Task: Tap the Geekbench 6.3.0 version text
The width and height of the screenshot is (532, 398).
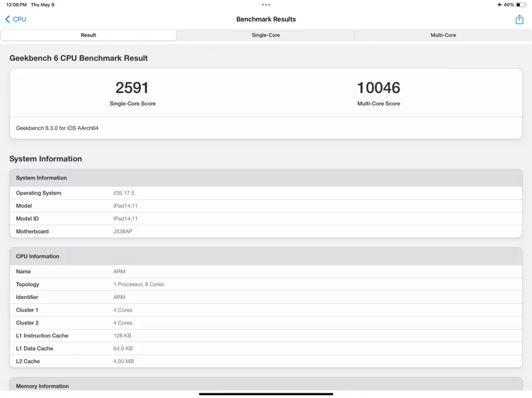Action: point(57,128)
